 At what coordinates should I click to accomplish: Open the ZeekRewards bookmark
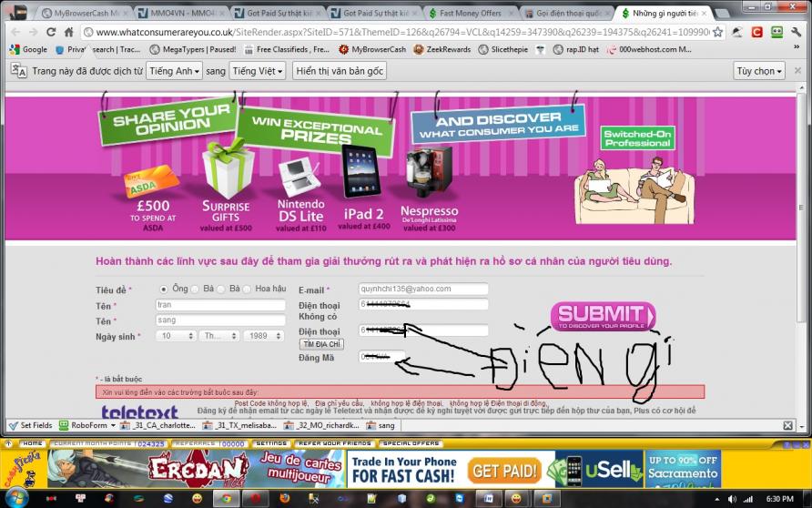click(442, 50)
